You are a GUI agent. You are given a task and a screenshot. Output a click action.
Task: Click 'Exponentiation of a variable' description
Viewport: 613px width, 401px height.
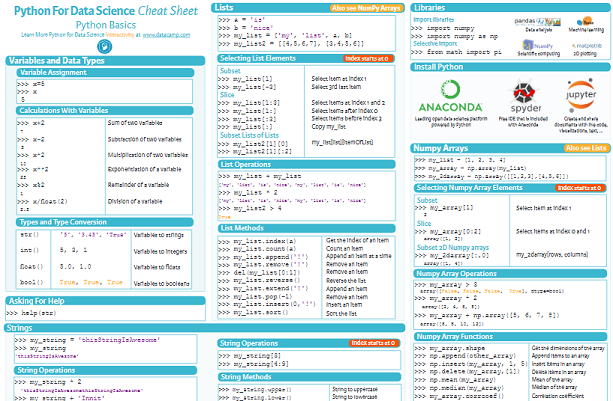click(144, 169)
